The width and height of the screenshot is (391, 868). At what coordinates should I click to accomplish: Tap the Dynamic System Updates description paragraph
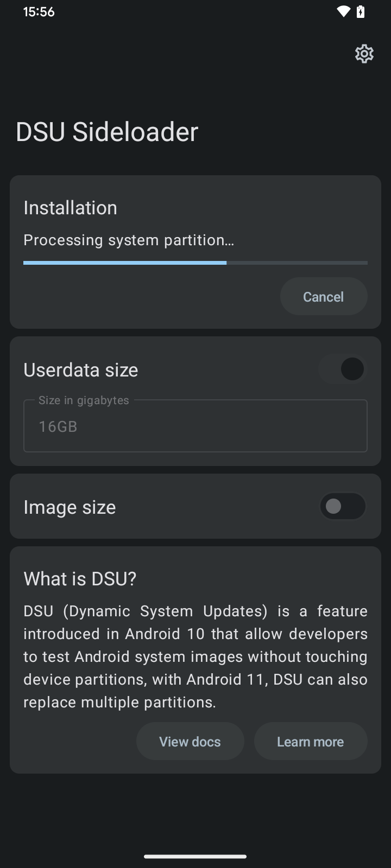click(195, 656)
